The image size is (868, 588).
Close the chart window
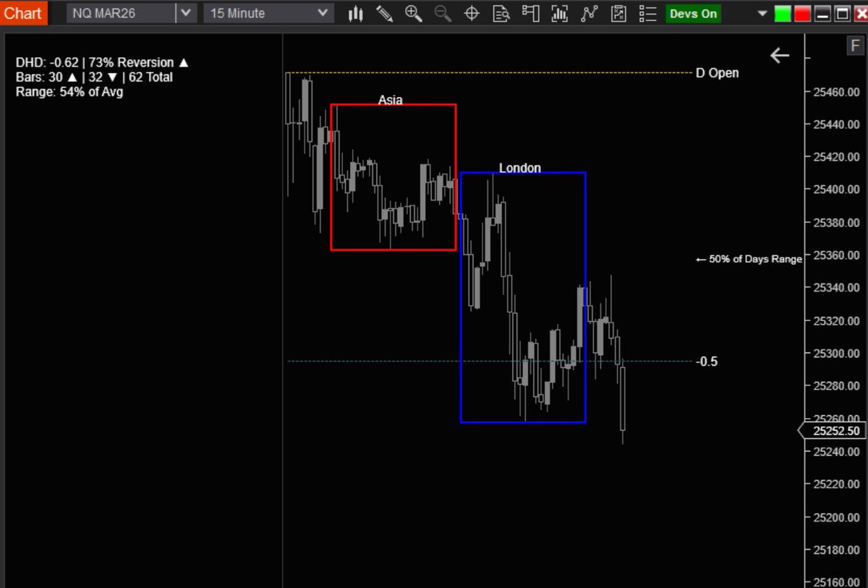click(859, 14)
